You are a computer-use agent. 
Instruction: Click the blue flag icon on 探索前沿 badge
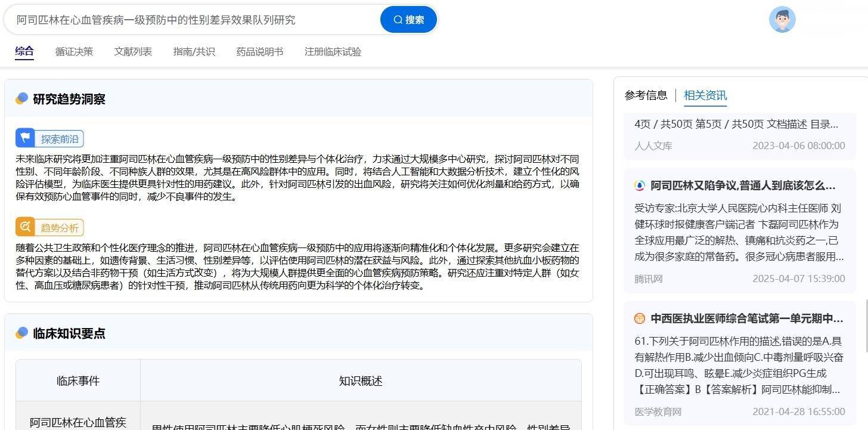tap(24, 138)
